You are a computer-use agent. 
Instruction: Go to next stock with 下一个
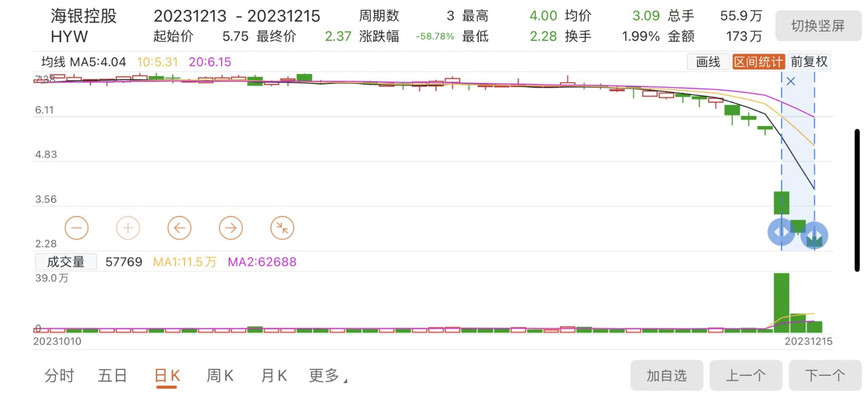825,375
